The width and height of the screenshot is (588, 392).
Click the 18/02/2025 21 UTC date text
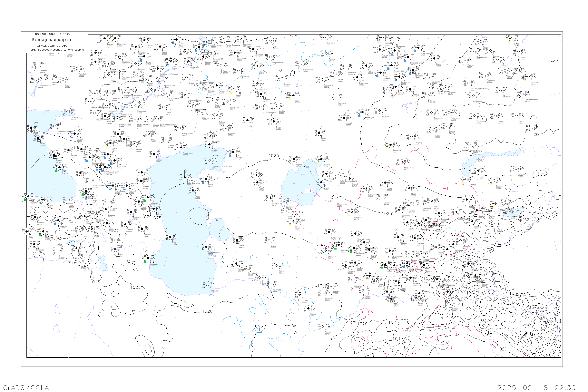(52, 46)
